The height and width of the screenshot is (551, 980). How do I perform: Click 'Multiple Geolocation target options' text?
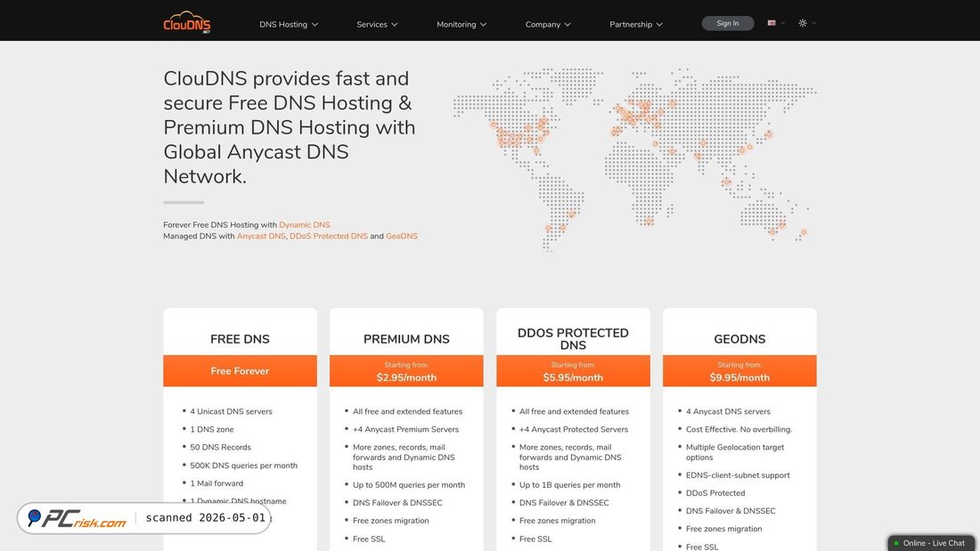pos(735,452)
